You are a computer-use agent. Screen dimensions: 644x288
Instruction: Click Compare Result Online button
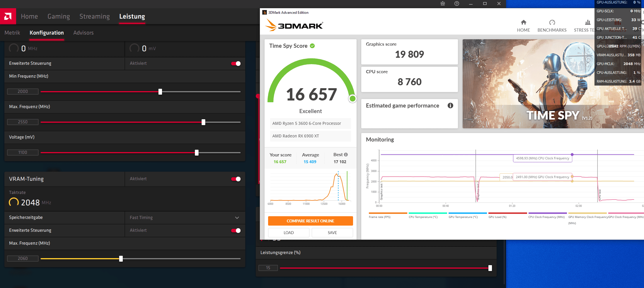pyautogui.click(x=311, y=221)
